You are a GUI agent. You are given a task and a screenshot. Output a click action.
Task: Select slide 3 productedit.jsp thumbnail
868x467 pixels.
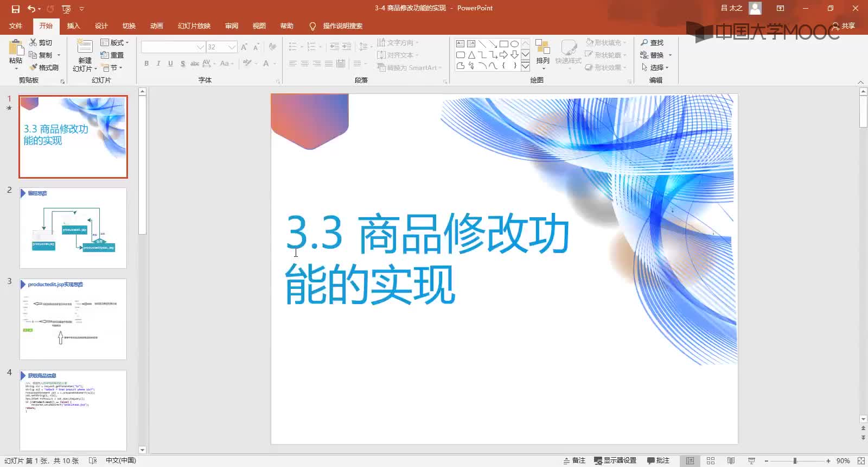coord(73,319)
